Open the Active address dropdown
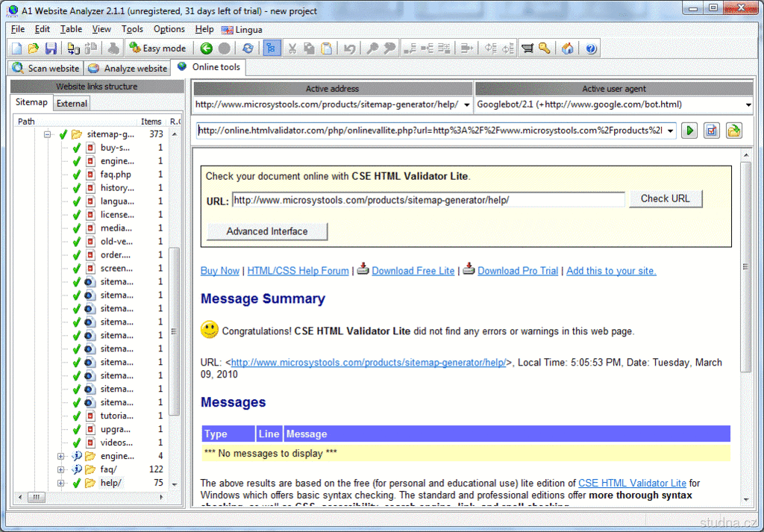Image resolution: width=764 pixels, height=532 pixels. click(x=466, y=105)
